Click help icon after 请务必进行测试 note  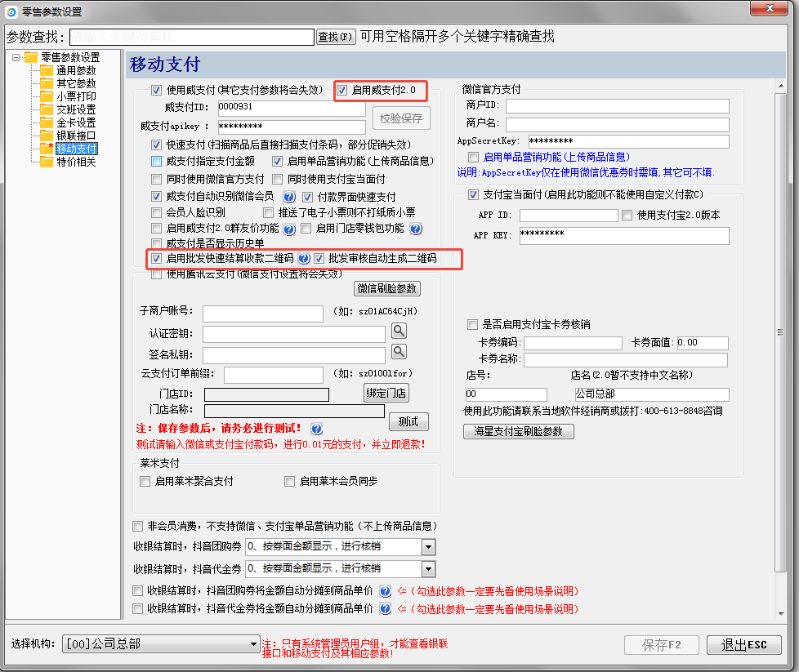[316, 429]
